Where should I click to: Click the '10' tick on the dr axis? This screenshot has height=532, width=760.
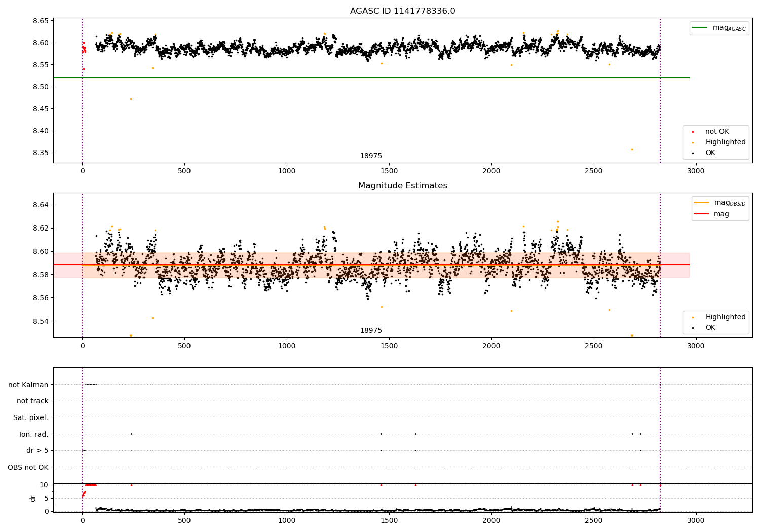coord(44,485)
